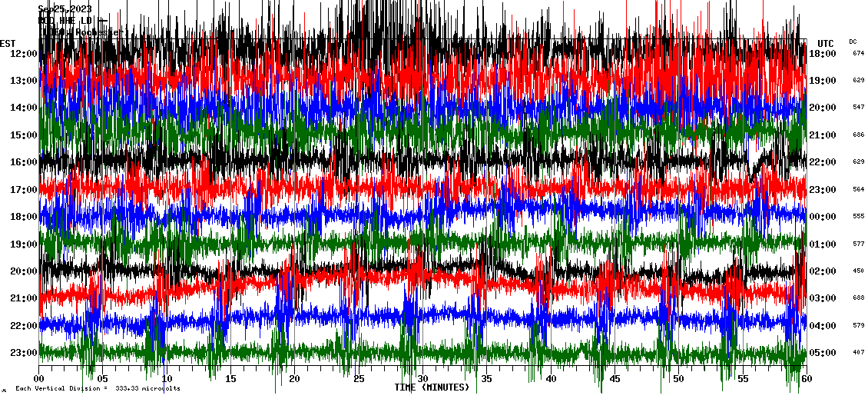
Task: Click the DC value 674
Action: click(x=859, y=53)
